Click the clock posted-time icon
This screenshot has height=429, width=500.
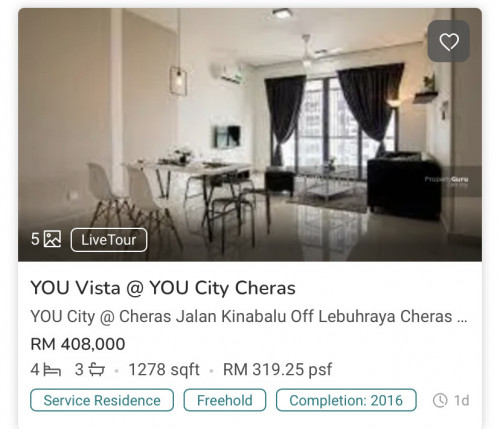coord(440,400)
